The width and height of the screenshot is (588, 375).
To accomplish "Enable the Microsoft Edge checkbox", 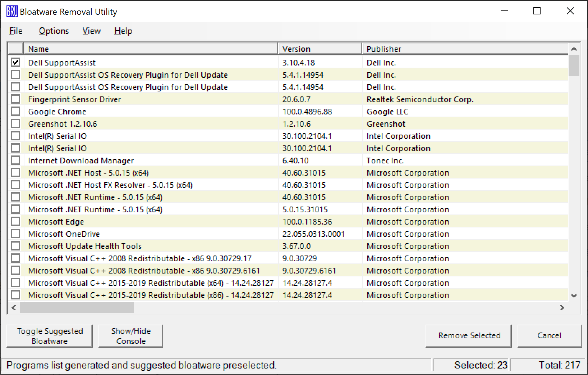I will pos(15,221).
